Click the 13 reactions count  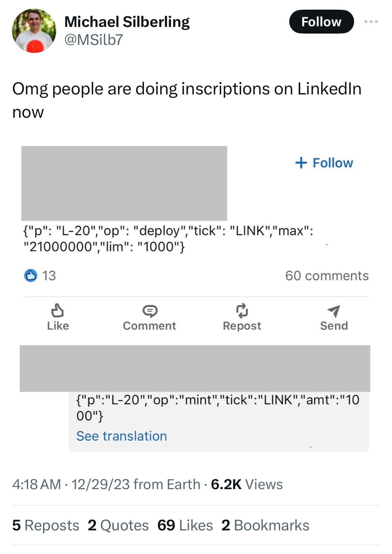pos(49,276)
